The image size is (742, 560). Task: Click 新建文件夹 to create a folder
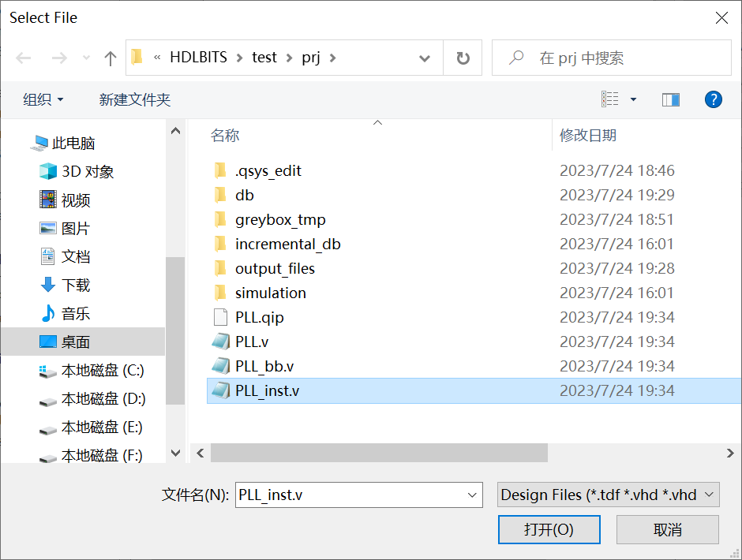pos(134,99)
